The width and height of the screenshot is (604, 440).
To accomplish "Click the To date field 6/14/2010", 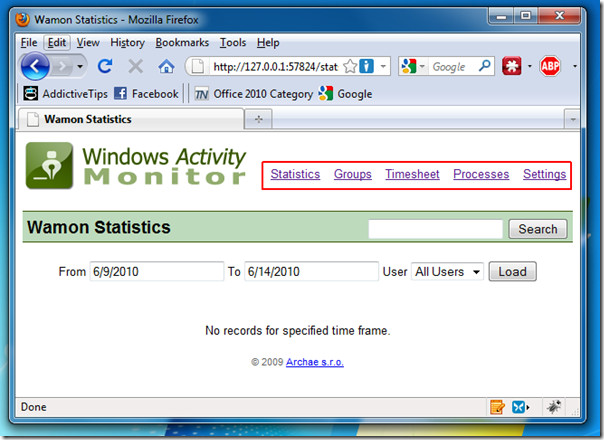I will pos(312,272).
